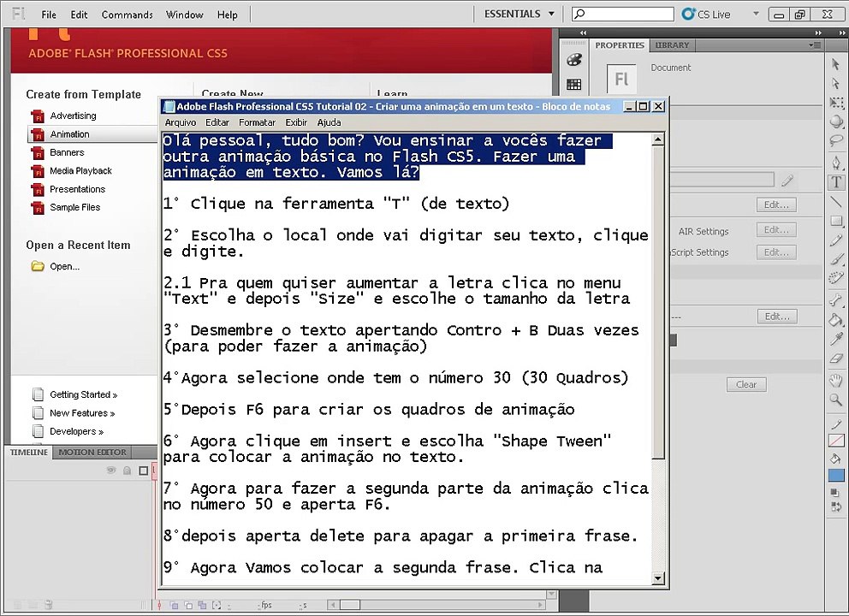849x616 pixels.
Task: Click Notepad scrollbar down arrow
Action: click(x=657, y=578)
